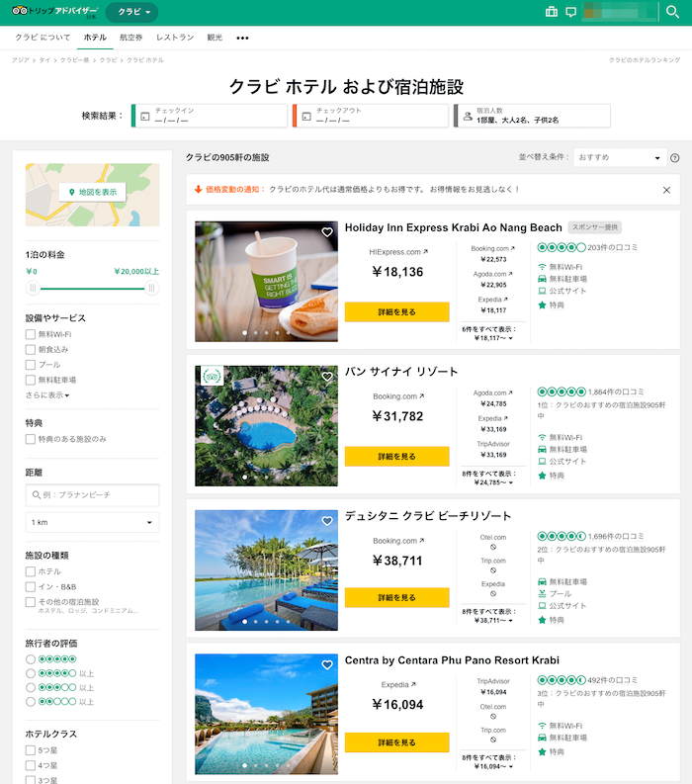Image resolution: width=692 pixels, height=784 pixels.
Task: Grab the maximum price slider handle
Action: tap(152, 288)
